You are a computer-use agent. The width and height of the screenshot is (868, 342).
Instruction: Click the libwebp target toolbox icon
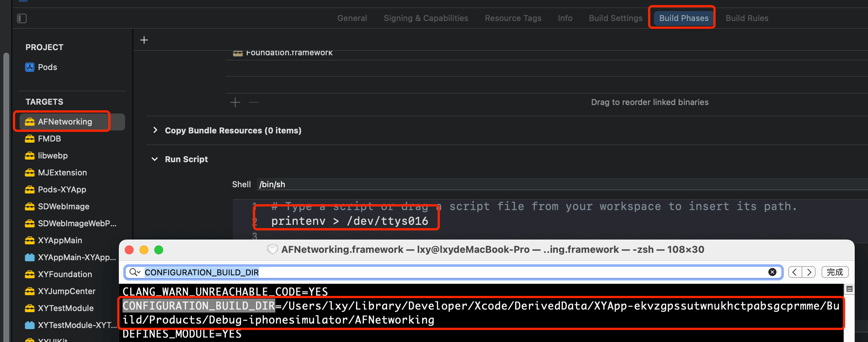pos(30,156)
